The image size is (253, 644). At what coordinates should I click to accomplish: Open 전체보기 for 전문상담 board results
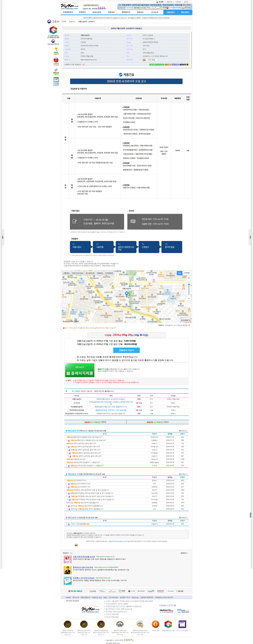click(183, 518)
